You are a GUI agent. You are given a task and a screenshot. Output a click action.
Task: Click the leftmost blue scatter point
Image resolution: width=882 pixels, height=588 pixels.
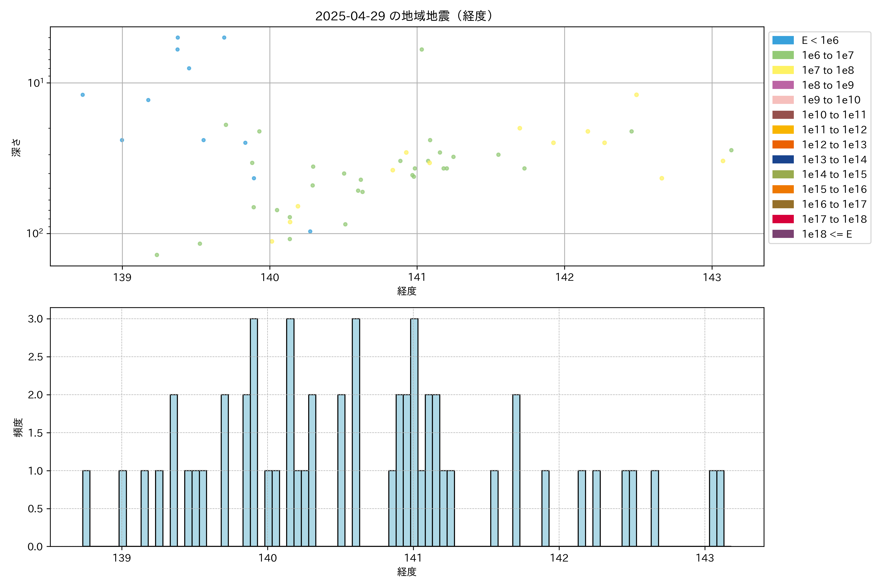[x=83, y=95]
